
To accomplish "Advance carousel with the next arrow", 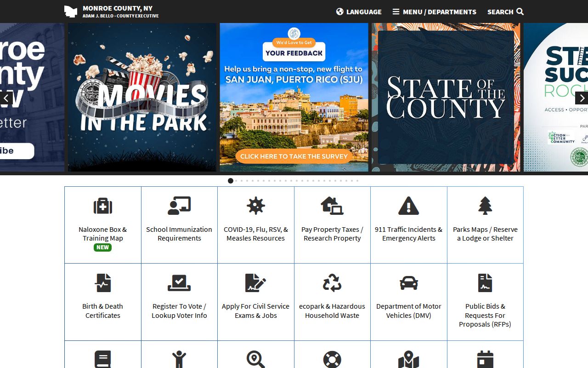I will [x=582, y=98].
